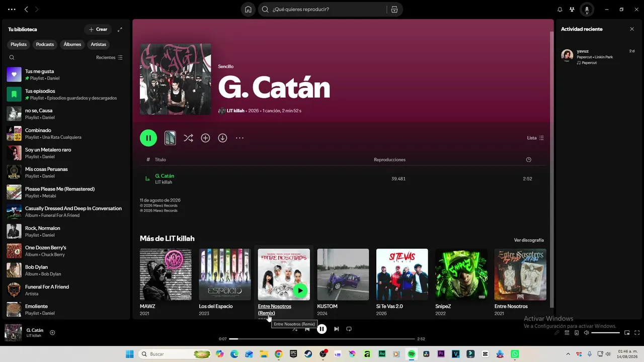Viewport: 644px width, 362px height.
Task: Open Tus me gusta playlist
Action: coord(66,74)
